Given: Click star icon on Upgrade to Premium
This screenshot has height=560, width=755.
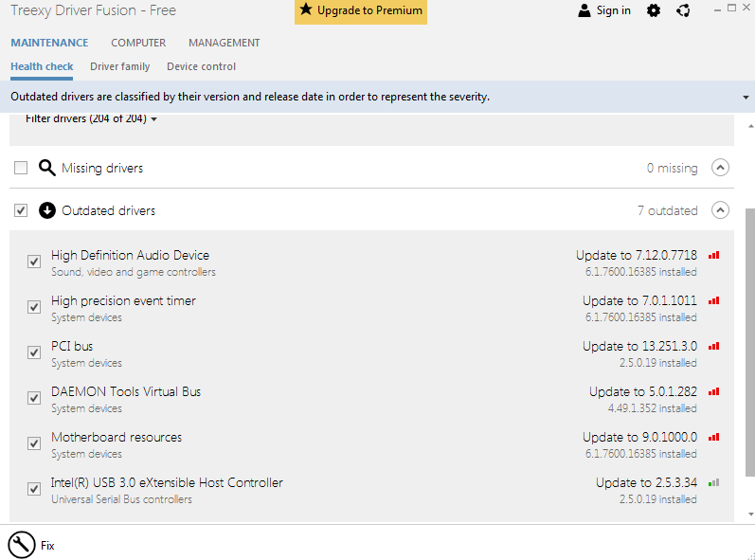Looking at the screenshot, I should [x=306, y=9].
